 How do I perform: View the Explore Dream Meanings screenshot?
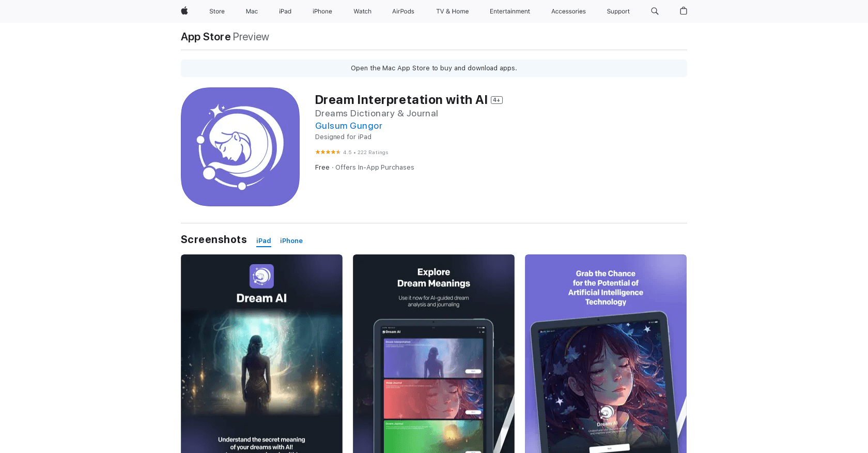(x=433, y=354)
